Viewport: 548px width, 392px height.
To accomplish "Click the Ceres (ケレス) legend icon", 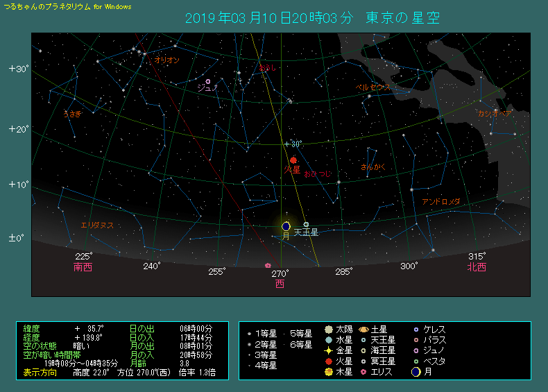I will point(416,330).
